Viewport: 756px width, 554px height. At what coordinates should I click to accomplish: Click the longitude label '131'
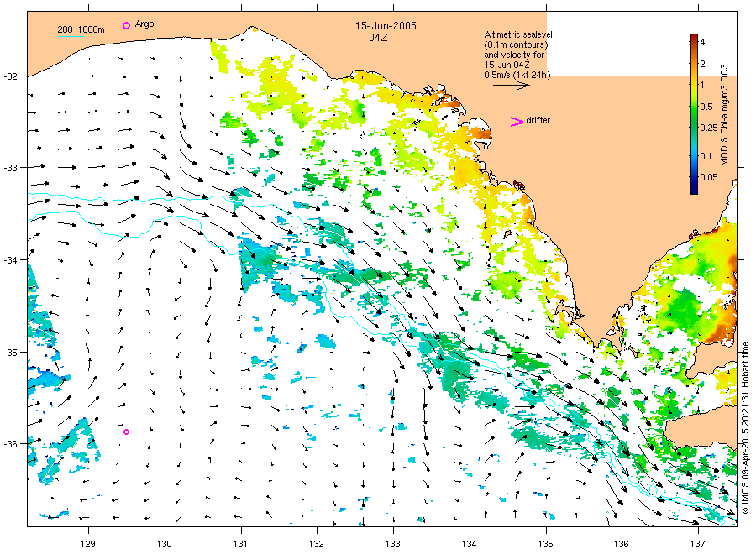tap(240, 544)
